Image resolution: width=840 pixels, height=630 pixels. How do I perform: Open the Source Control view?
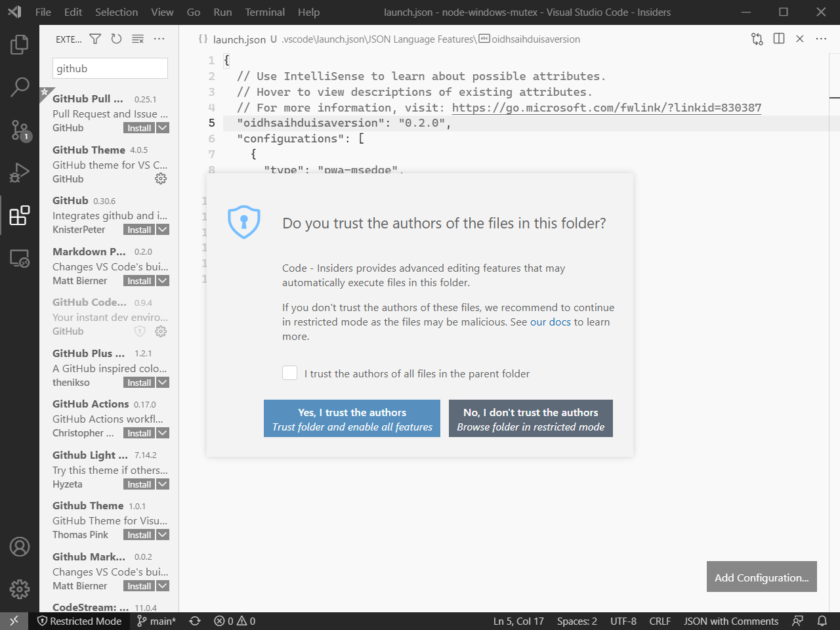19,130
